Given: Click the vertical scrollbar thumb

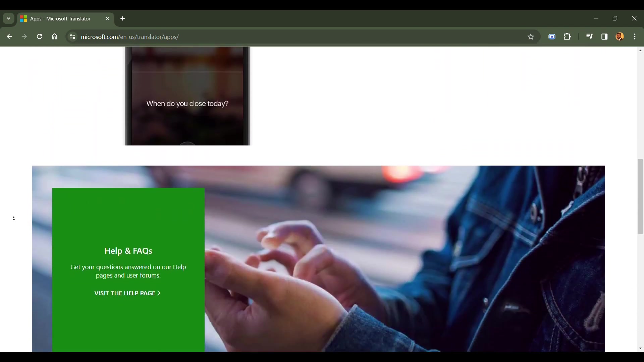Looking at the screenshot, I should [x=640, y=196].
